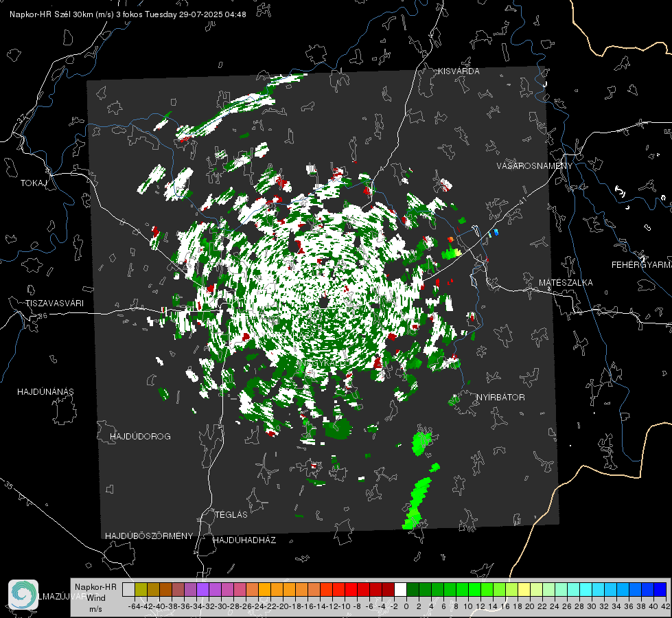Viewport: 672px width, 618px height.
Task: Click the purple swatch between -34 and -32
Action: (202, 589)
